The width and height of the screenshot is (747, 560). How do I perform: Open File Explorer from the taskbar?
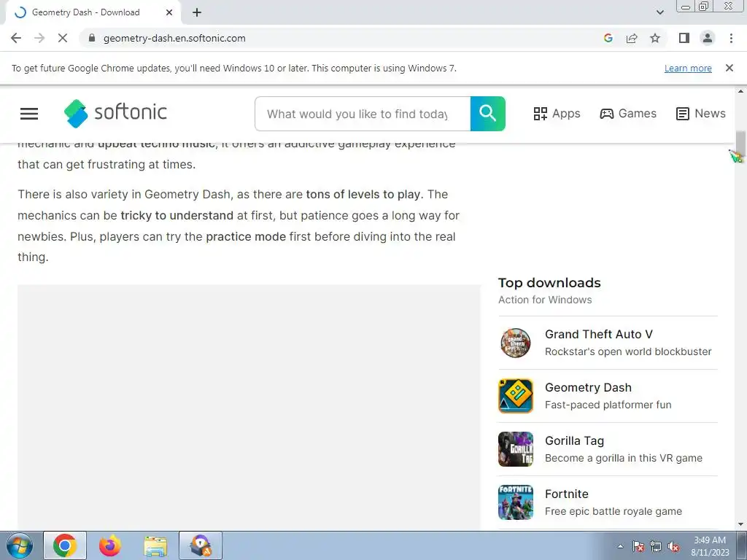coord(155,545)
